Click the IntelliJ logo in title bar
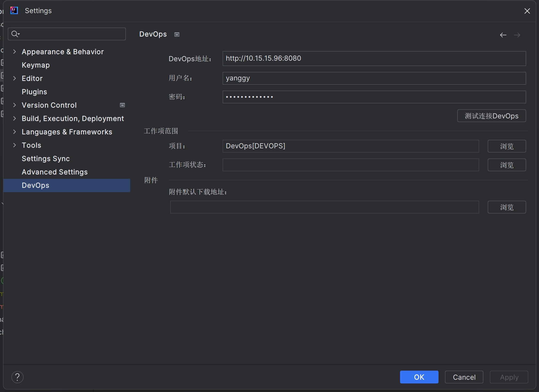The height and width of the screenshot is (392, 539). 14,10
